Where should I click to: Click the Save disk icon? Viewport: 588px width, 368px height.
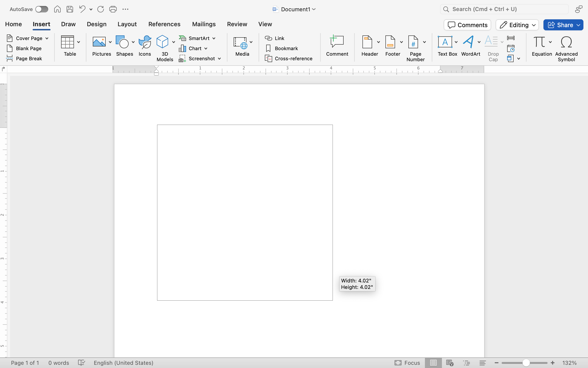point(70,9)
